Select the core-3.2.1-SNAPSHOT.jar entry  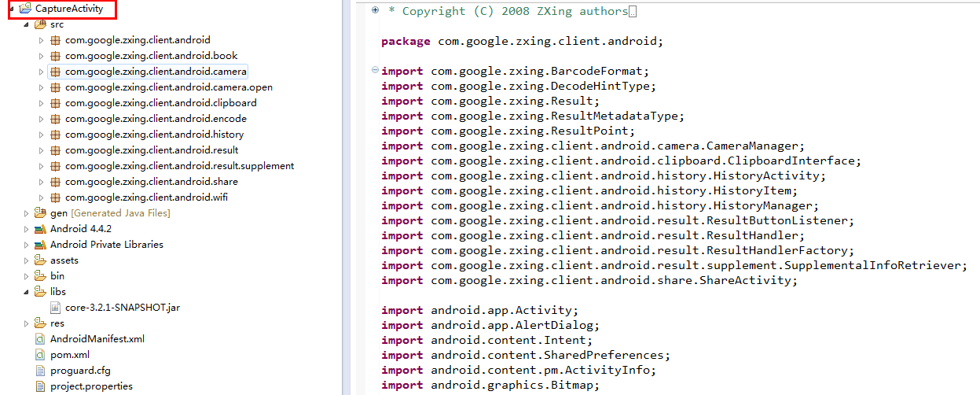123,308
